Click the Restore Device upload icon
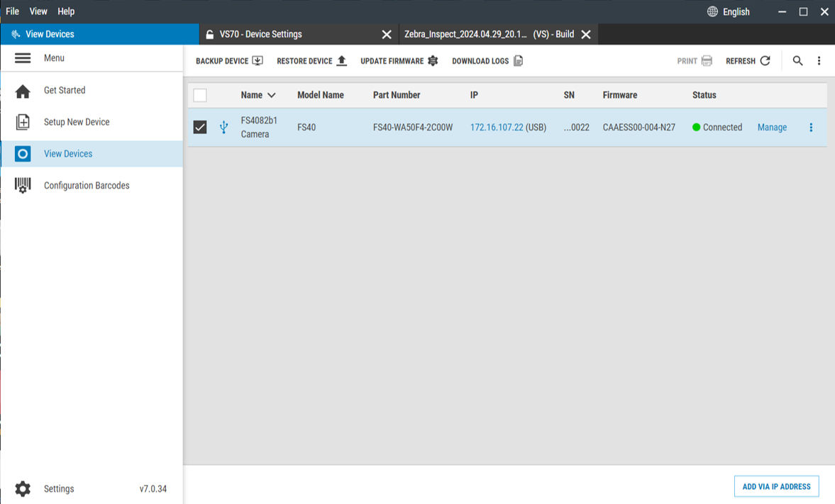The height and width of the screenshot is (504, 835). pos(342,61)
